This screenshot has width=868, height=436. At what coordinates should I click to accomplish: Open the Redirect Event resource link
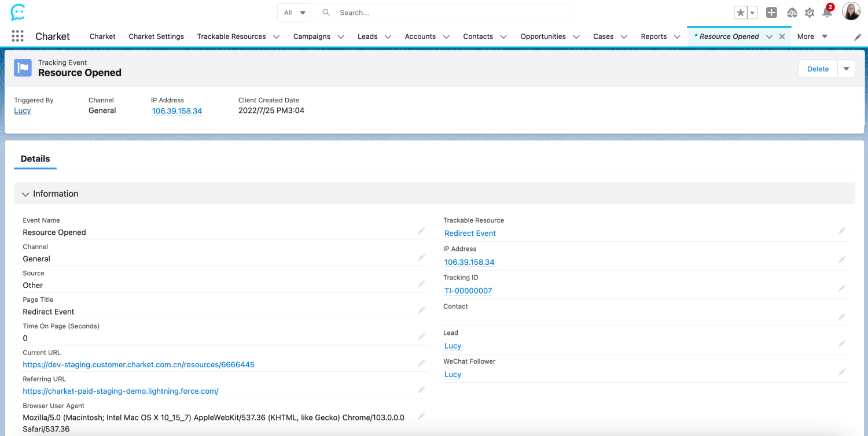[470, 233]
